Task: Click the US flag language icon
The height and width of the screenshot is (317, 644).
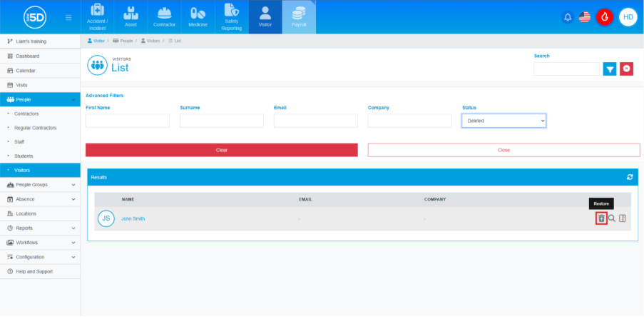Action: (585, 17)
